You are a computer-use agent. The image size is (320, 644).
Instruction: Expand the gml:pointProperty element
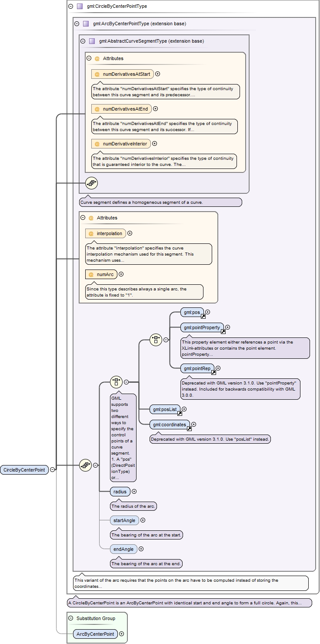pos(227,327)
